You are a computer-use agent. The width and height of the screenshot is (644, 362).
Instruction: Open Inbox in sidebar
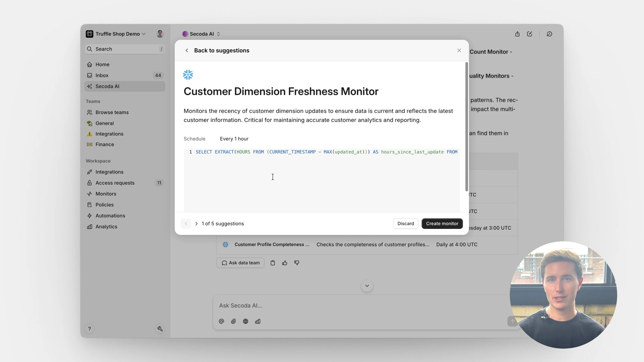(x=125, y=75)
